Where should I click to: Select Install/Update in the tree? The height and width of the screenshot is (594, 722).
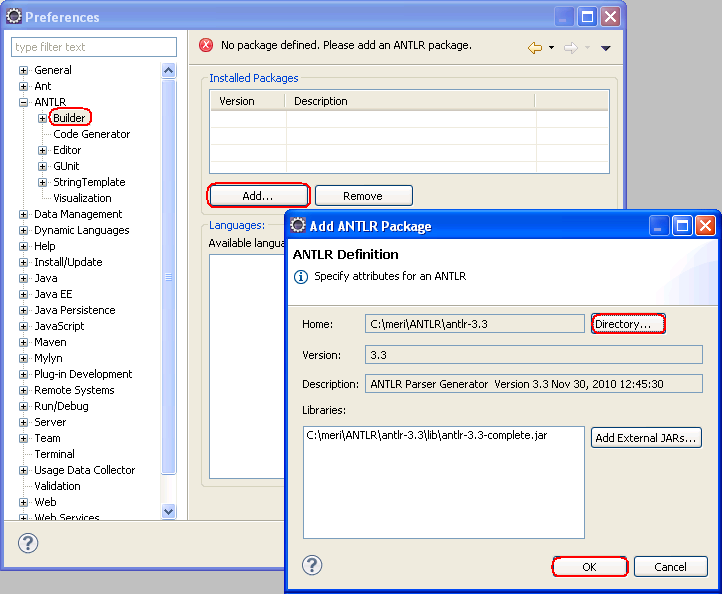[x=68, y=262]
